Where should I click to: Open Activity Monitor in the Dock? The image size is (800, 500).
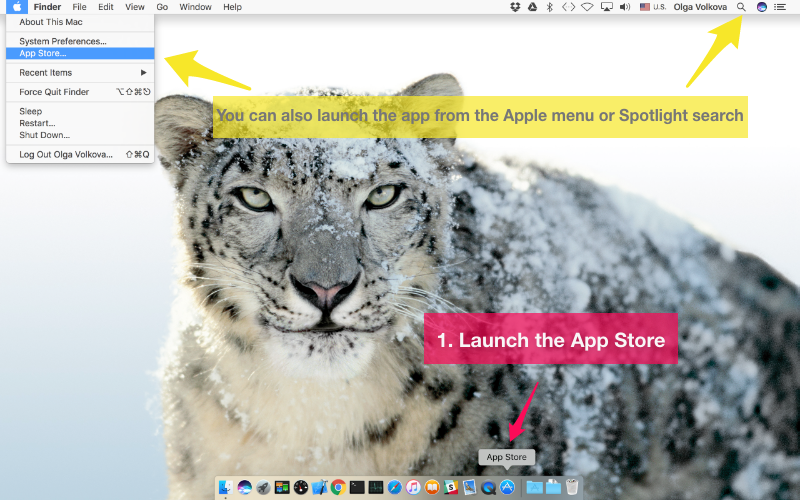pyautogui.click(x=376, y=487)
